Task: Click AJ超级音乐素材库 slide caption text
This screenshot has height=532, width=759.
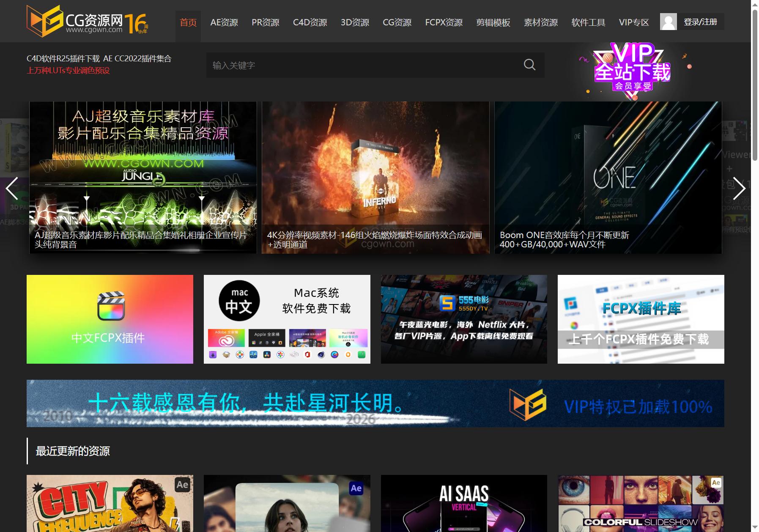Action: point(141,240)
